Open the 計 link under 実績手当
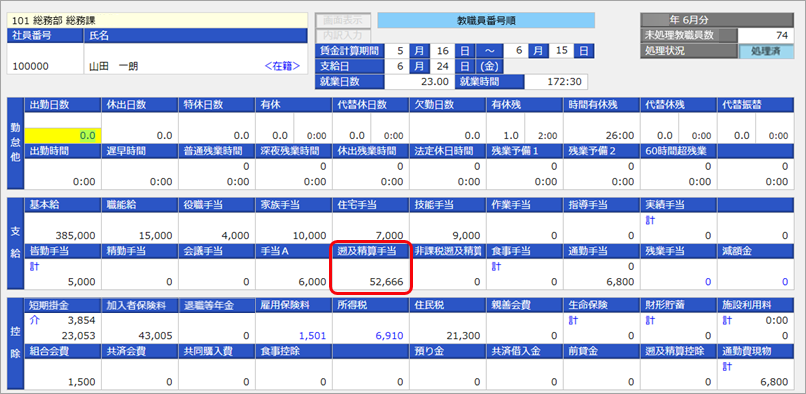 [x=650, y=220]
